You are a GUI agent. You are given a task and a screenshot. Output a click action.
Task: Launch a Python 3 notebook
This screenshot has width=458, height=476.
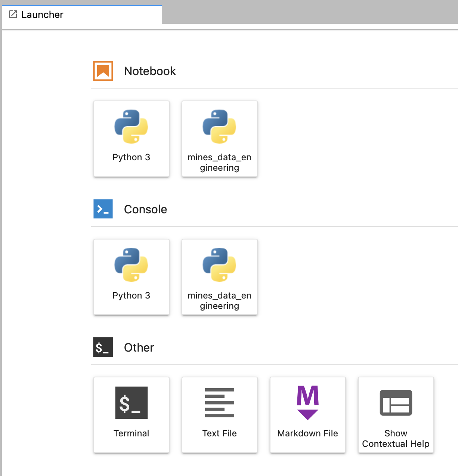[x=131, y=138]
